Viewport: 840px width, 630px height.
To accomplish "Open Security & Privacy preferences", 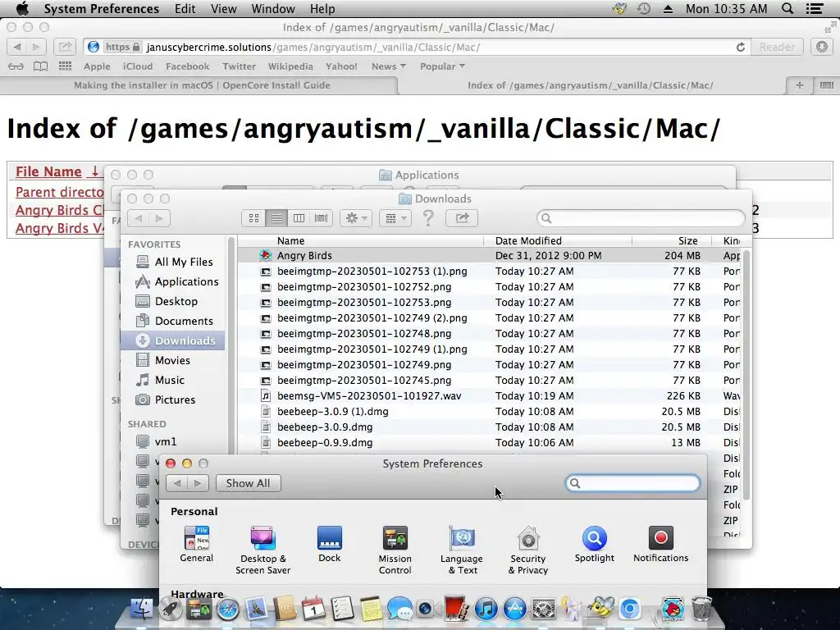I will click(x=528, y=550).
